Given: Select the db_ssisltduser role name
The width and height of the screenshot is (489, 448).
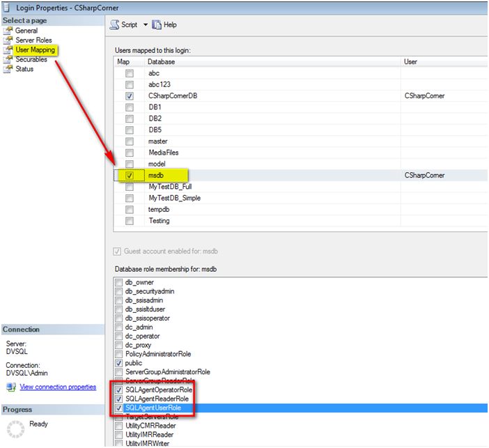Looking at the screenshot, I should (x=145, y=309).
